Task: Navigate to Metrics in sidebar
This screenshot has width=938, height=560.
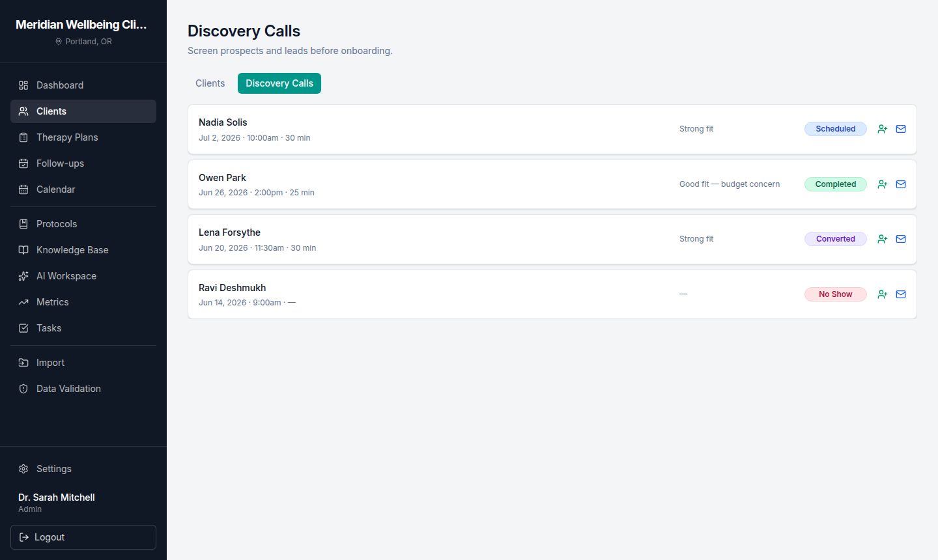Action: coord(83,302)
